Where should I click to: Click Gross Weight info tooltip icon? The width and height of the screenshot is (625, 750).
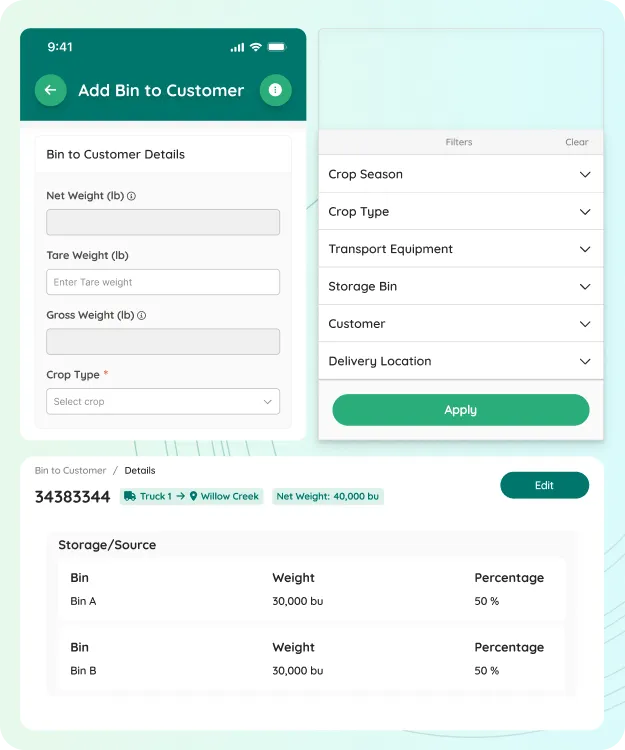tap(142, 315)
